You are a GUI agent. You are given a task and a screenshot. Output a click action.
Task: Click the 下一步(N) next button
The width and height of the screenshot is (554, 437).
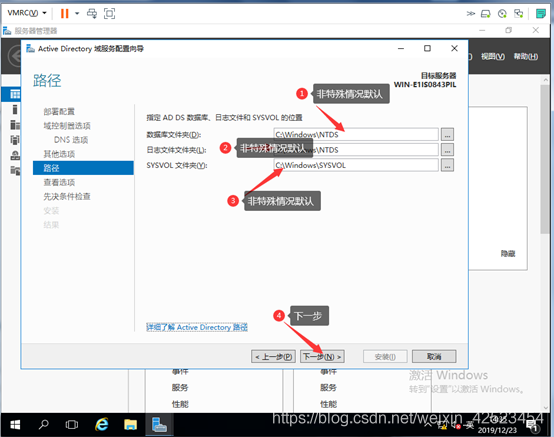click(322, 357)
